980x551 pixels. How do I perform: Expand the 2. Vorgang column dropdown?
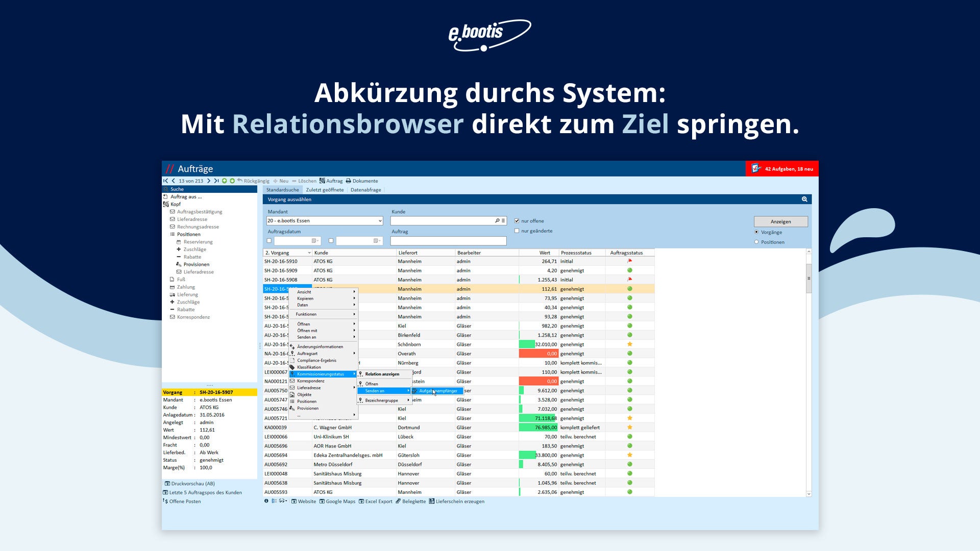309,253
